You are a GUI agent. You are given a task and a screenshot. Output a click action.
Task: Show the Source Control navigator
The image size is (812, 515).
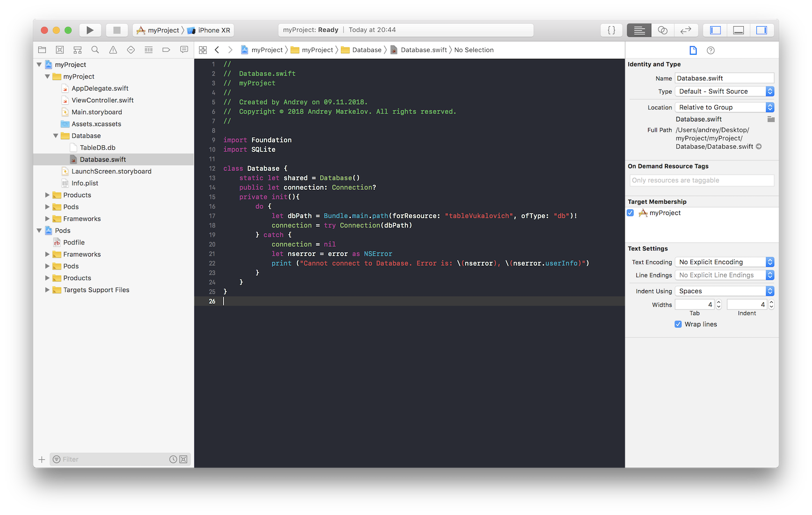click(60, 50)
